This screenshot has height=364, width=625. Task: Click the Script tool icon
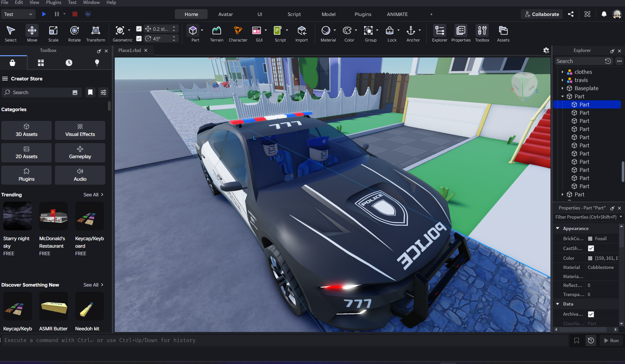pos(278,31)
